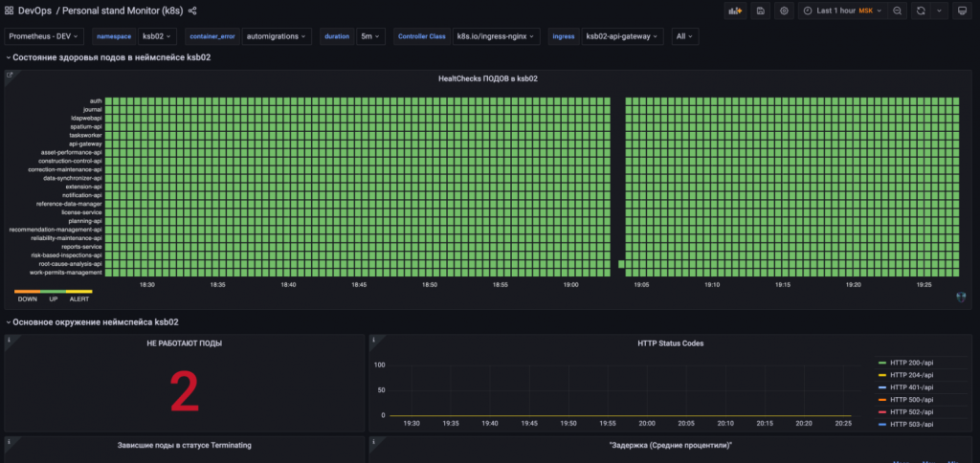The image size is (980, 463).
Task: Open the namespace ksb02 dropdown
Action: pos(158,36)
